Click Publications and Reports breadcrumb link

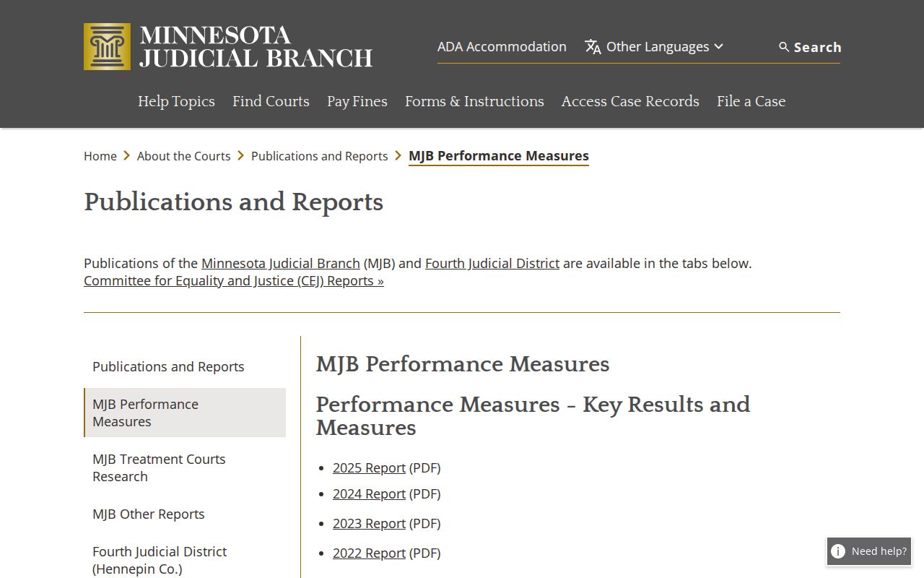(320, 156)
